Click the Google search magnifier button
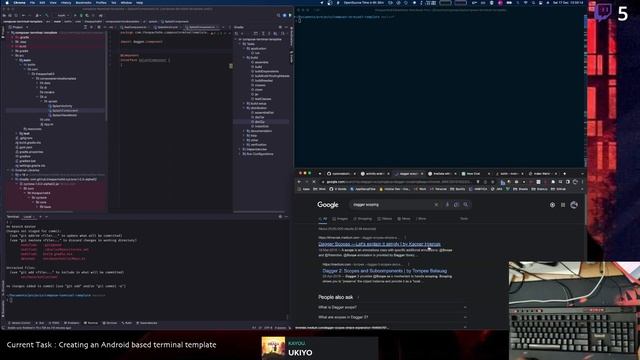Screen dimensions: 640x360 click(x=466, y=205)
